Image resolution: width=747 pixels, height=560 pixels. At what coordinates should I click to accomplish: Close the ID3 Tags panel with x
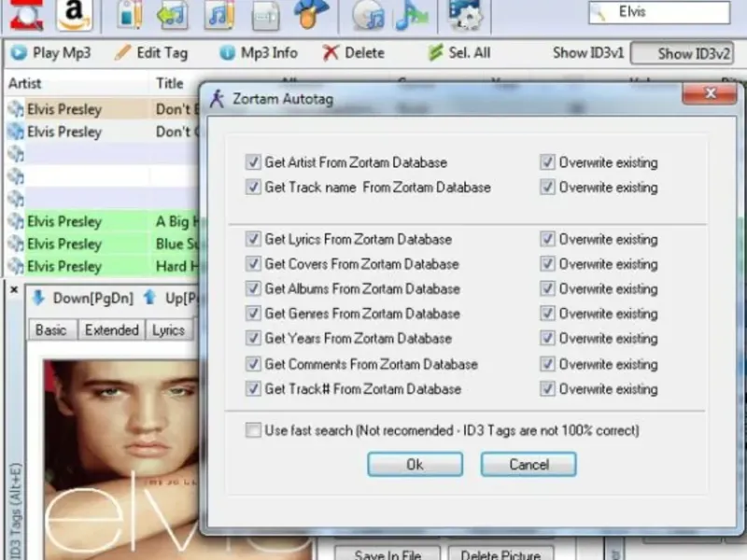pos(14,289)
